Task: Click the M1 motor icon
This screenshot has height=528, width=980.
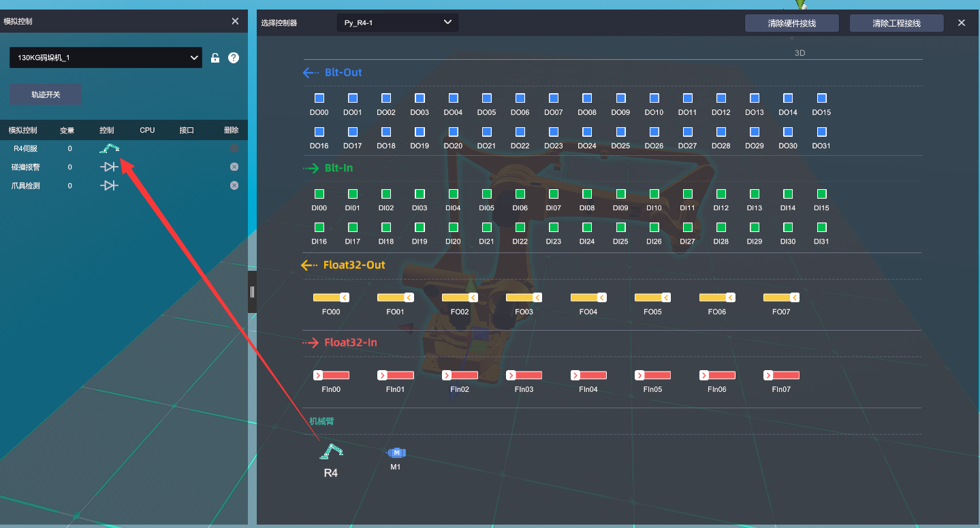Action: pyautogui.click(x=396, y=452)
